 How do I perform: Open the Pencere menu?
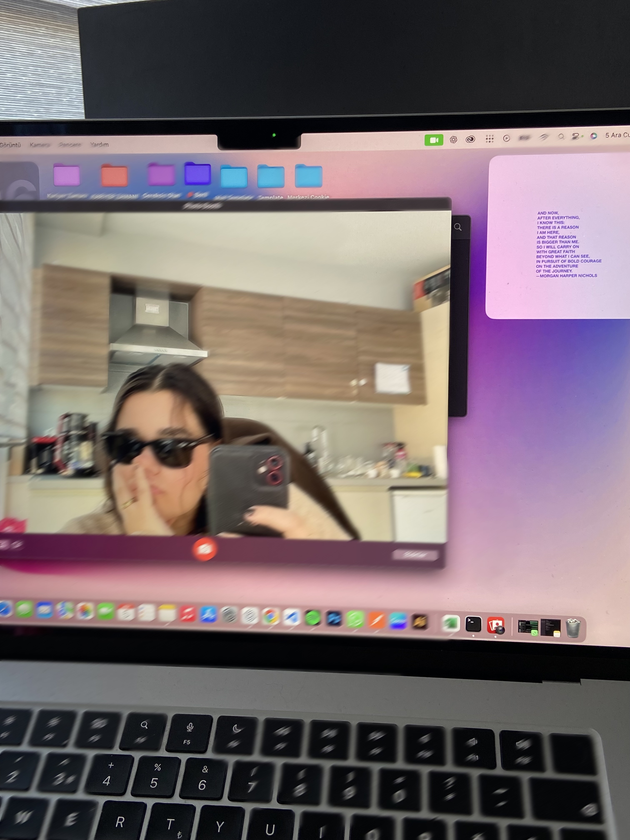(x=70, y=145)
